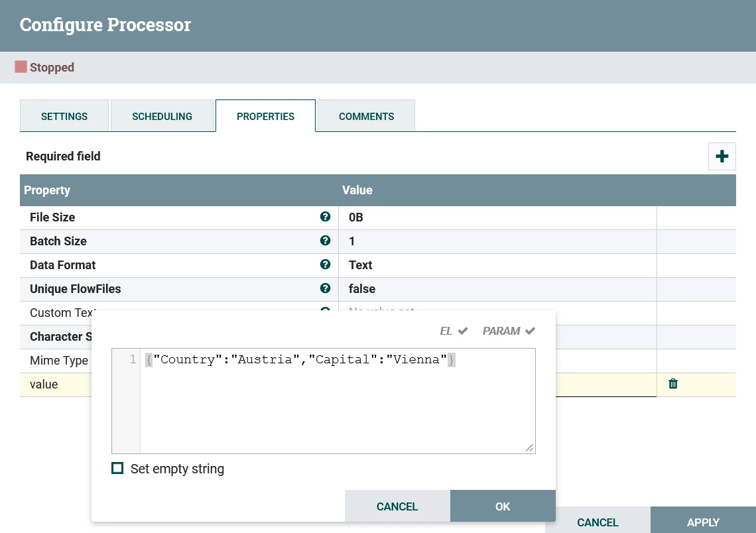Open help icon for Batch Size
Screen dimensions: 756x533
(x=326, y=241)
